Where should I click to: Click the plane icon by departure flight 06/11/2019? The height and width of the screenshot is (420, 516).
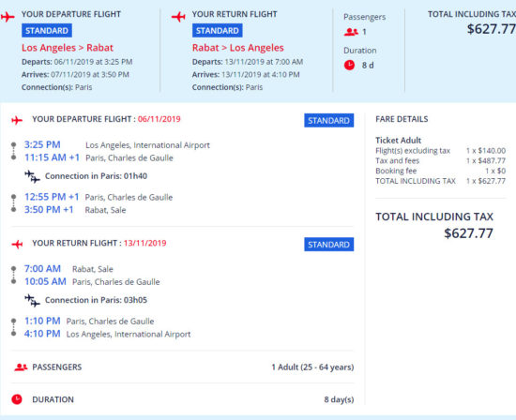17,120
